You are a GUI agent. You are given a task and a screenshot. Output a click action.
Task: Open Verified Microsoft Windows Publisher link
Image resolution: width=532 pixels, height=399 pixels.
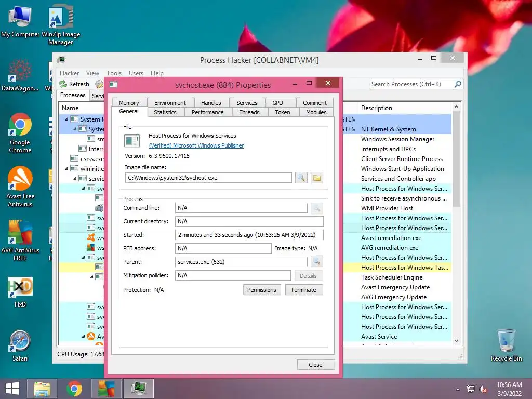196,145
